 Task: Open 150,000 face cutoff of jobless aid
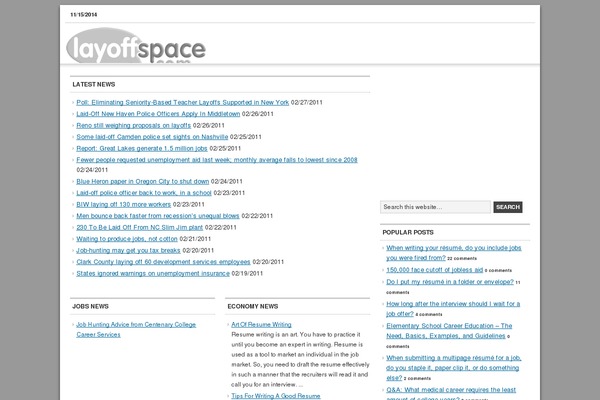(x=434, y=270)
